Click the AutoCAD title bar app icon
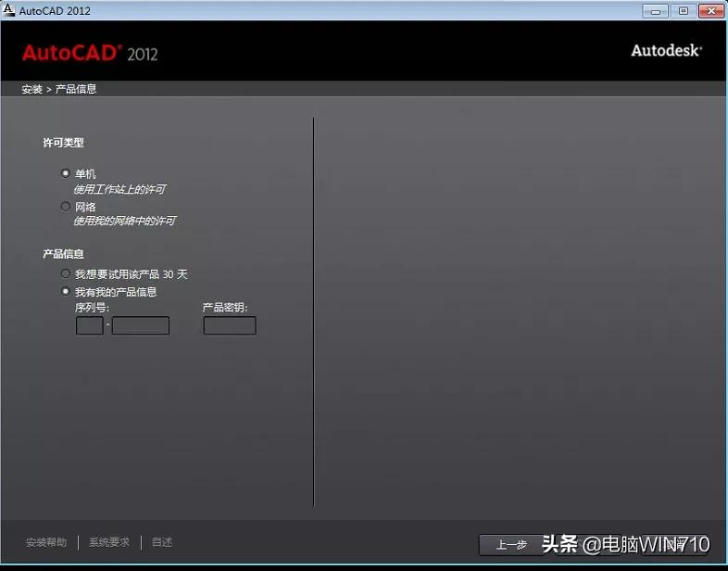 pos(8,10)
